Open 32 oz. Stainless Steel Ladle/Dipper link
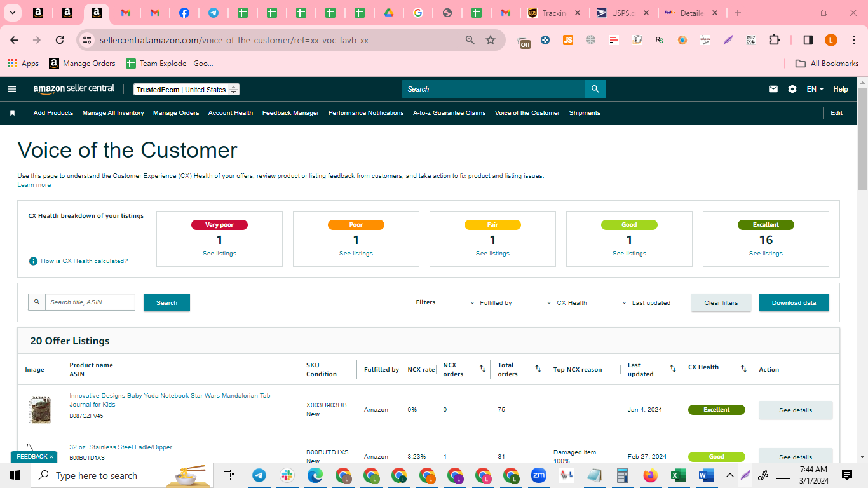 [x=121, y=447]
